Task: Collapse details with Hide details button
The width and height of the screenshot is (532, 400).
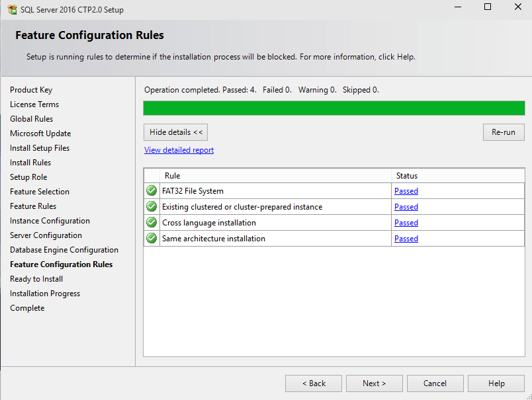Action: pos(176,132)
